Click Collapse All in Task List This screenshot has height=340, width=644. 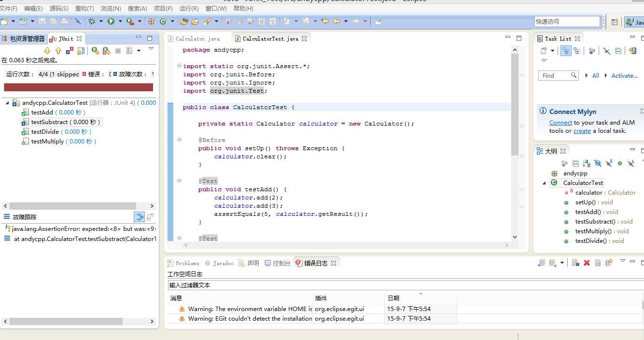pyautogui.click(x=619, y=51)
